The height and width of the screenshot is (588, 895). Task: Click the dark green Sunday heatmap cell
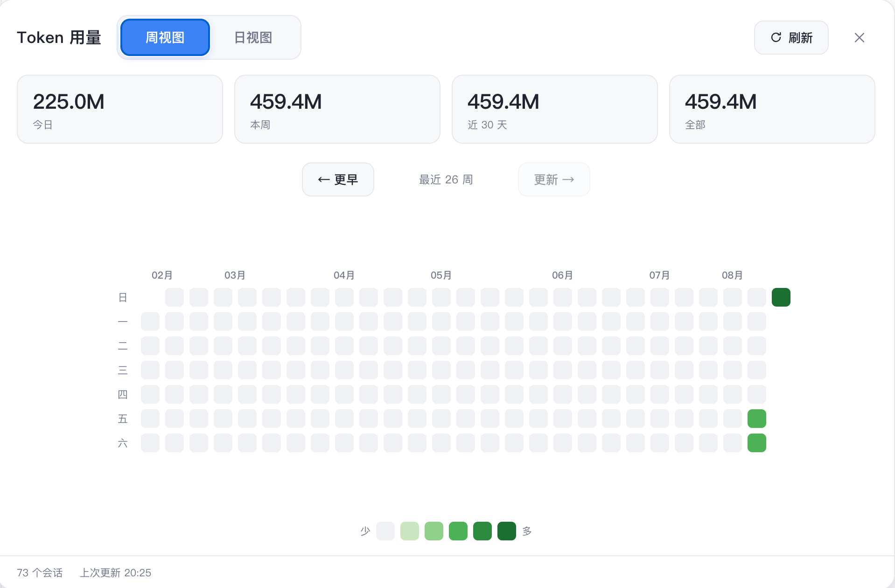tap(781, 297)
